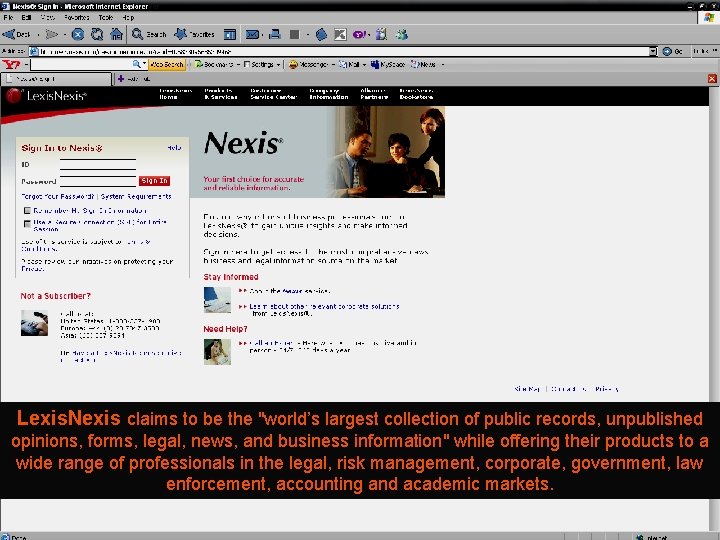Image resolution: width=720 pixels, height=540 pixels.
Task: Open the Help menu
Action: tap(128, 17)
